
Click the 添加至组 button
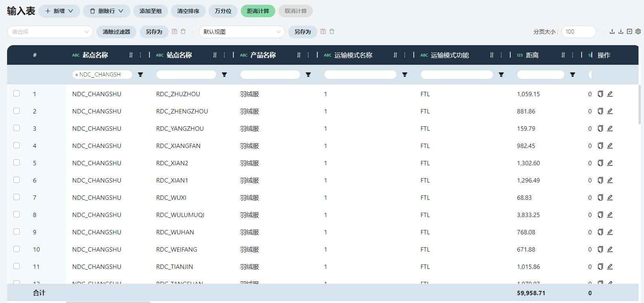click(151, 11)
